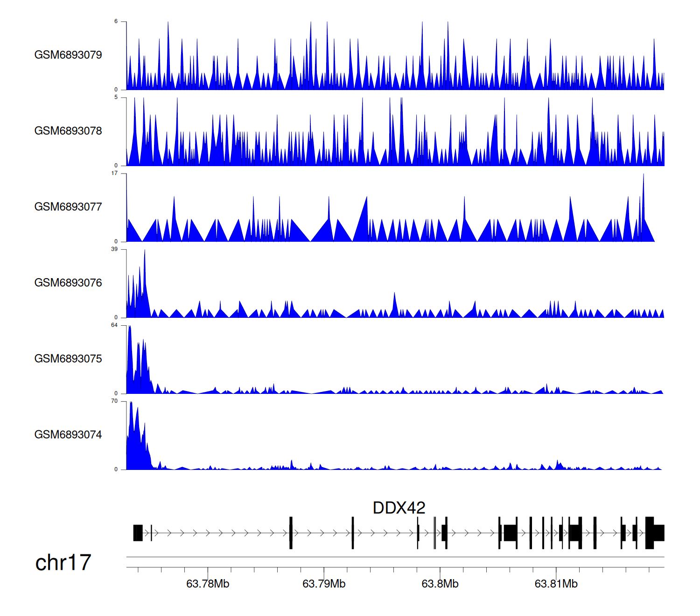This screenshot has width=700, height=616.
Task: Click the GSM6893079 track label
Action: (x=68, y=55)
